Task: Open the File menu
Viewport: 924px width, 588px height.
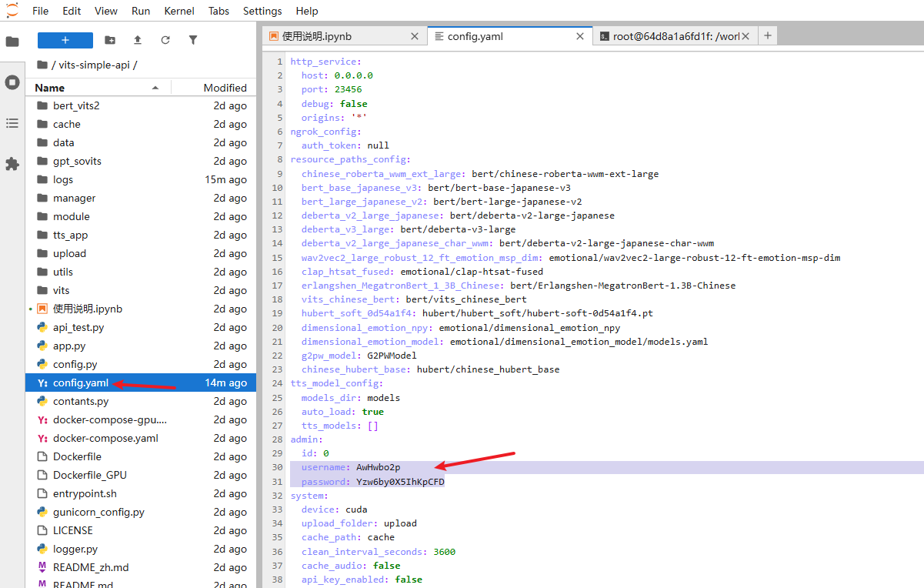Action: click(41, 11)
